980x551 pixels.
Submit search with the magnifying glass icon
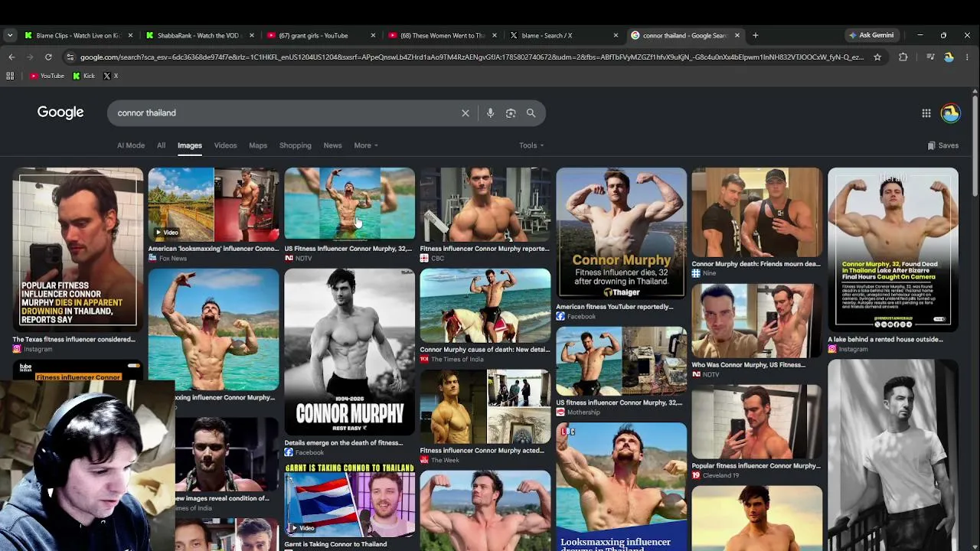pos(531,113)
